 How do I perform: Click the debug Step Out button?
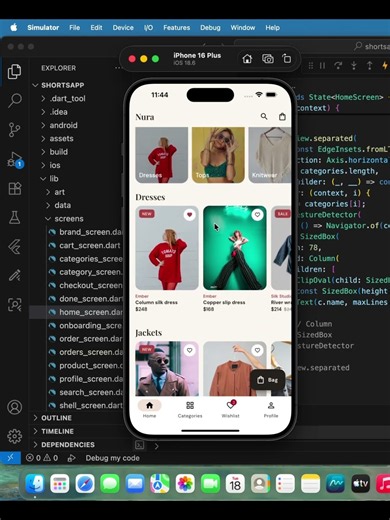click(x=369, y=66)
